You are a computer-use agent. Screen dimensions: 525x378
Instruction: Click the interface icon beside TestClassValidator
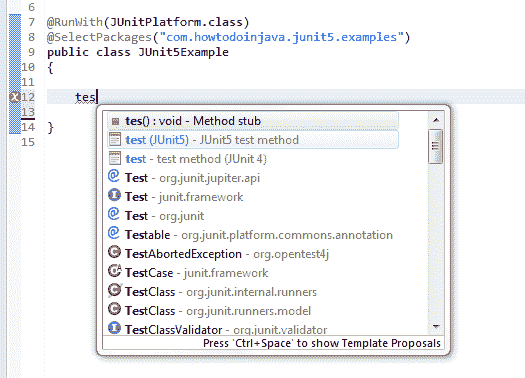(114, 328)
